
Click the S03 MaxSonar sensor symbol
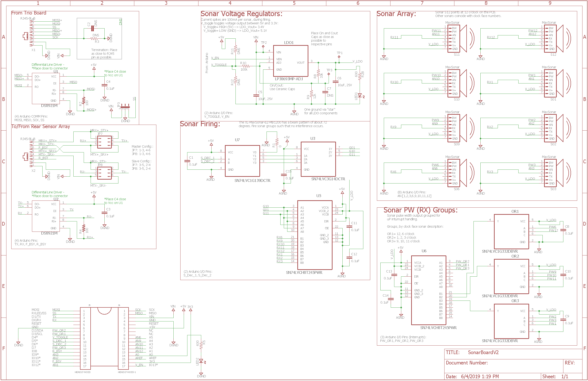(x=558, y=173)
